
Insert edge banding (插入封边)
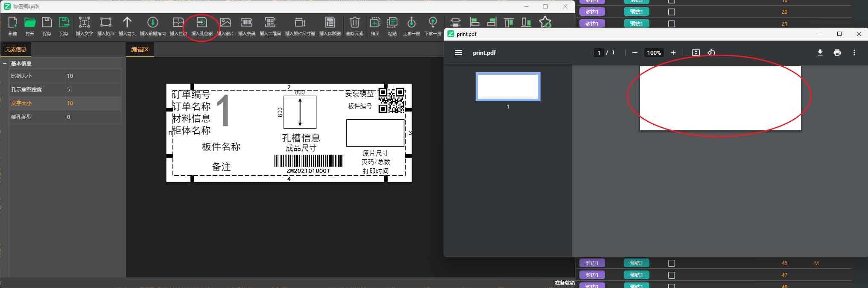click(x=178, y=26)
